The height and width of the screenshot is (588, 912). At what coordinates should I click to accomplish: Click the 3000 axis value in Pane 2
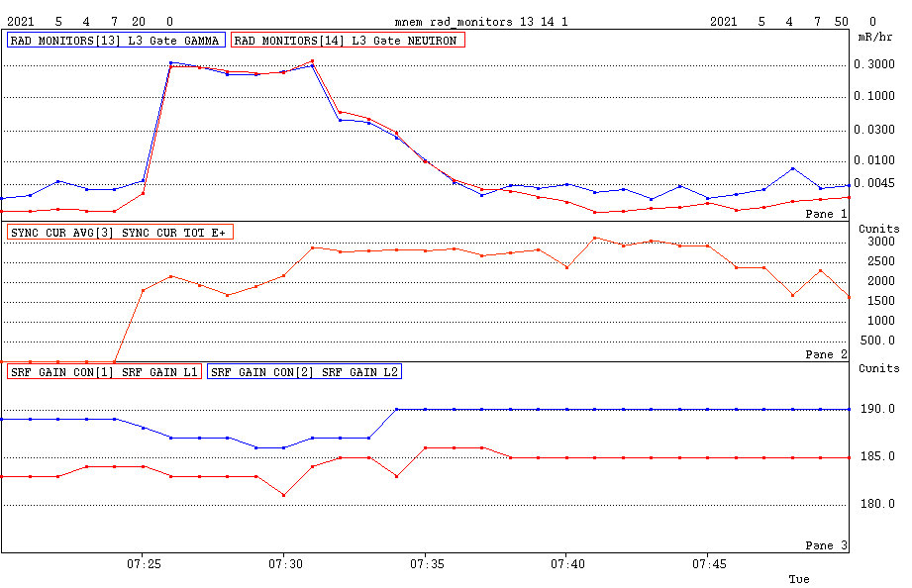tap(881, 242)
